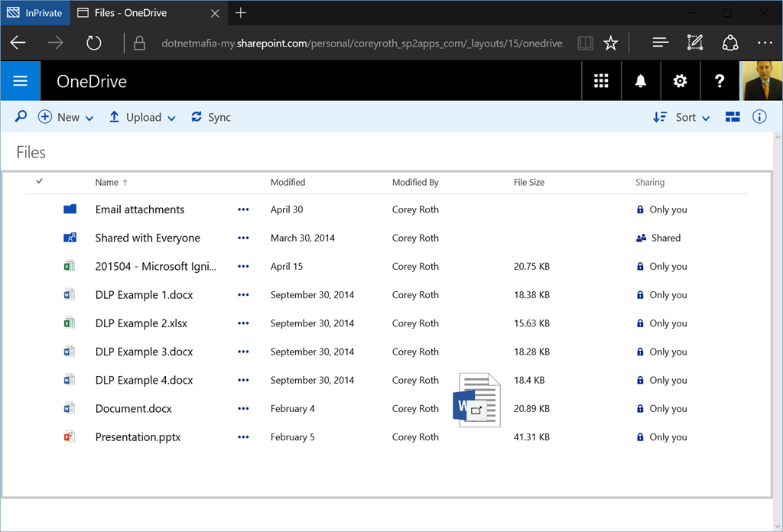Image resolution: width=783 pixels, height=532 pixels.
Task: Make a web note
Action: (695, 43)
